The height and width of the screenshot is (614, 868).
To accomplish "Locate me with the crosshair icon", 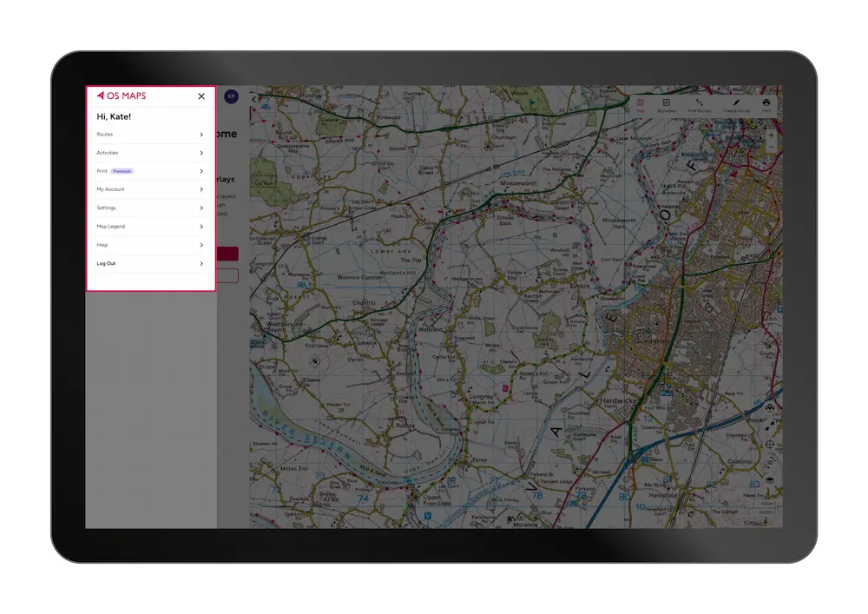I will (770, 444).
